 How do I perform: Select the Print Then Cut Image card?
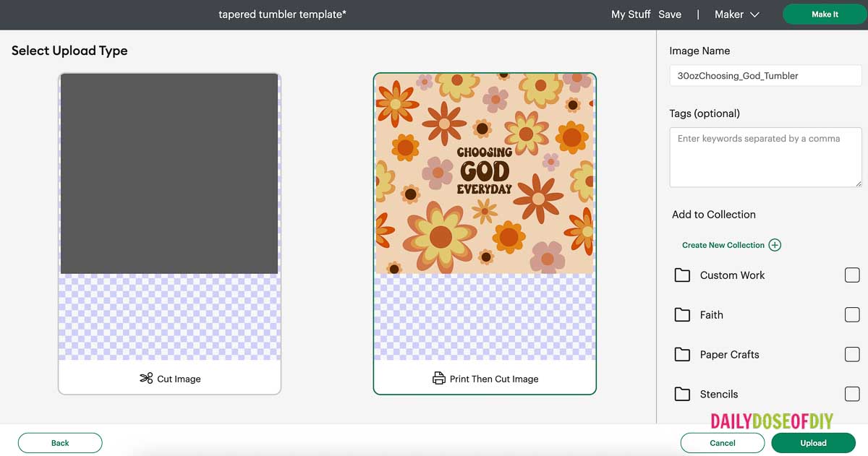click(x=485, y=233)
